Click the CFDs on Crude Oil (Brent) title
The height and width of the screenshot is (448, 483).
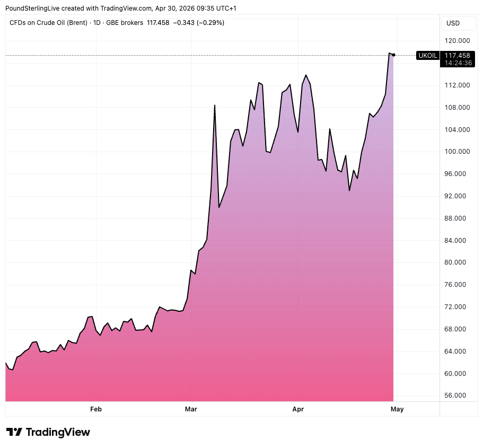pyautogui.click(x=48, y=23)
